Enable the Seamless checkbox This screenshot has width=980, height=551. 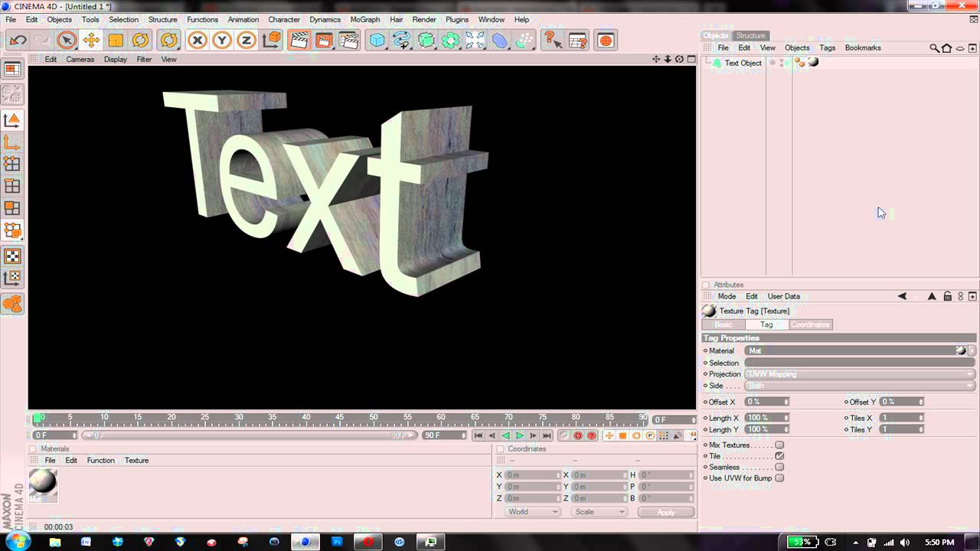[779, 467]
